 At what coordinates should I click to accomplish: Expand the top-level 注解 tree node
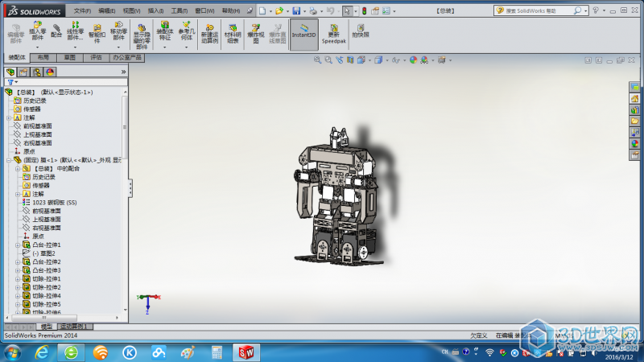tap(9, 117)
